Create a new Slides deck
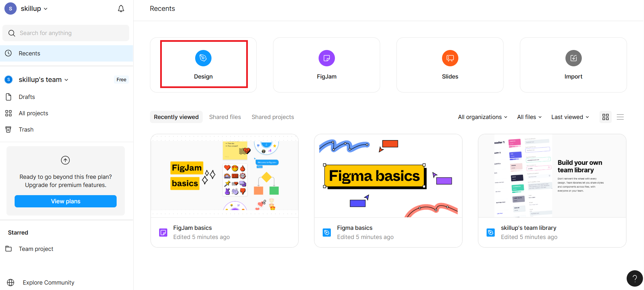Screen dimensions: 644x290 tap(450, 65)
